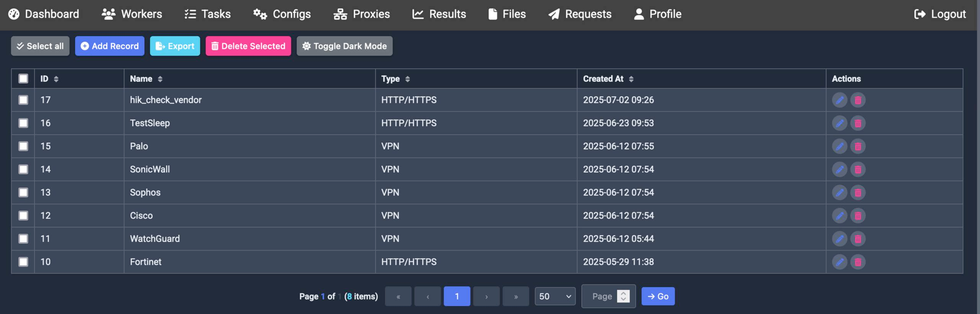Viewport: 980px width, 314px height.
Task: Edit the SonicWall record
Action: (839, 169)
